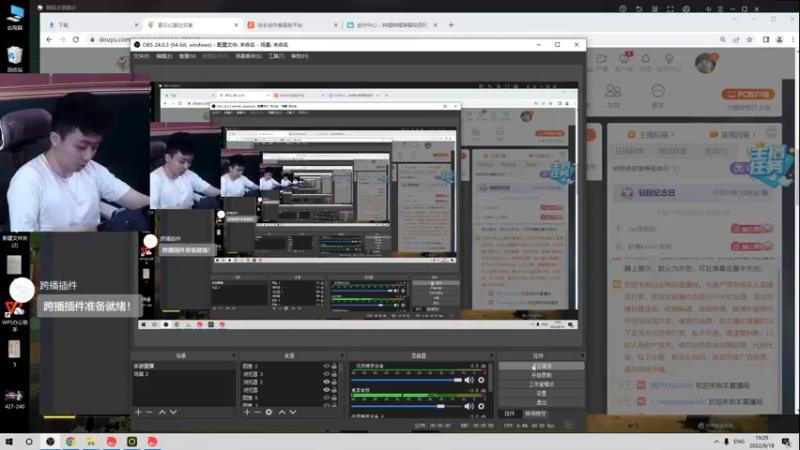Select 场景 2 in the Scenes list
The height and width of the screenshot is (450, 800).
183,374
